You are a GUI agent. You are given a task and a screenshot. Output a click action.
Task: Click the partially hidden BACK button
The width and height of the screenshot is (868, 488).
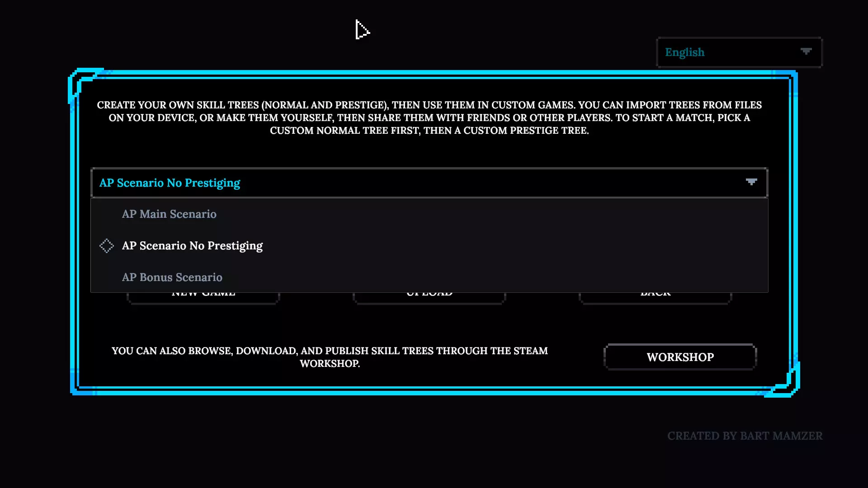655,298
